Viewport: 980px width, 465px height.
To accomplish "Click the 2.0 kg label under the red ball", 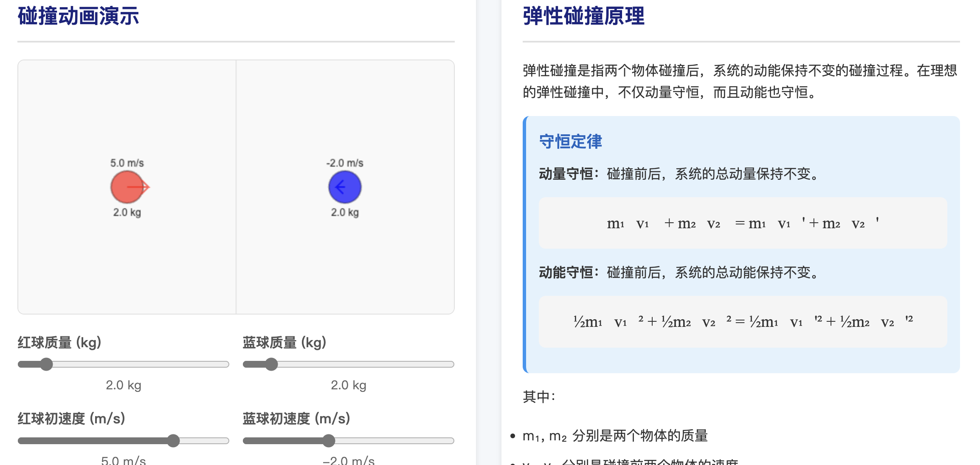I will [127, 212].
